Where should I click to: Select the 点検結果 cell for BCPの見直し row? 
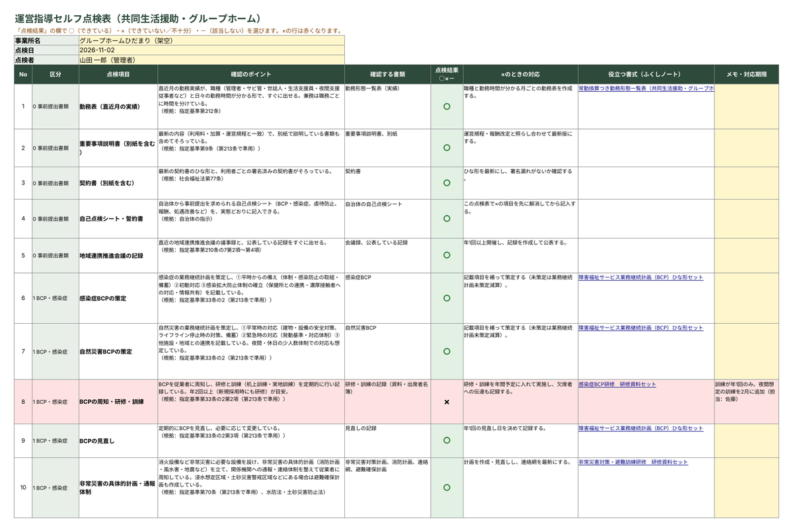tap(447, 440)
